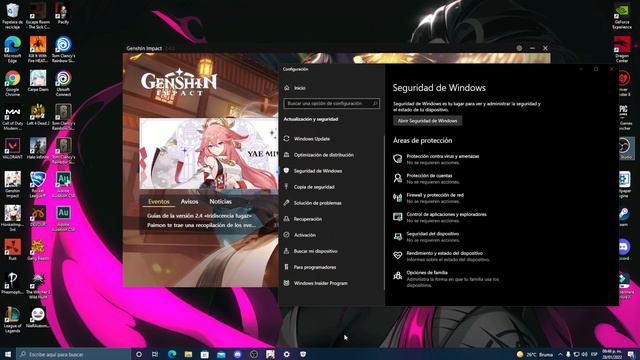Open Papelera de reciclaje desktop icon
This screenshot has height=360, width=640.
13,16
